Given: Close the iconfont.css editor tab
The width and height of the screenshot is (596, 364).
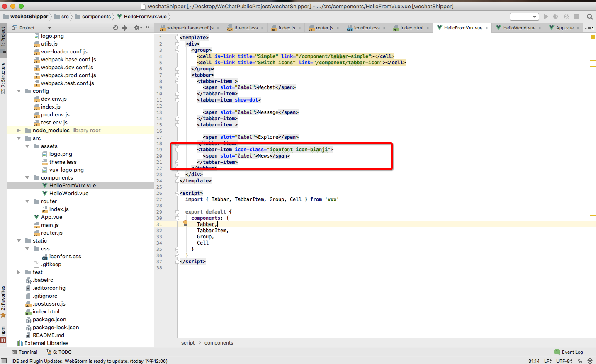Looking at the screenshot, I should 384,28.
